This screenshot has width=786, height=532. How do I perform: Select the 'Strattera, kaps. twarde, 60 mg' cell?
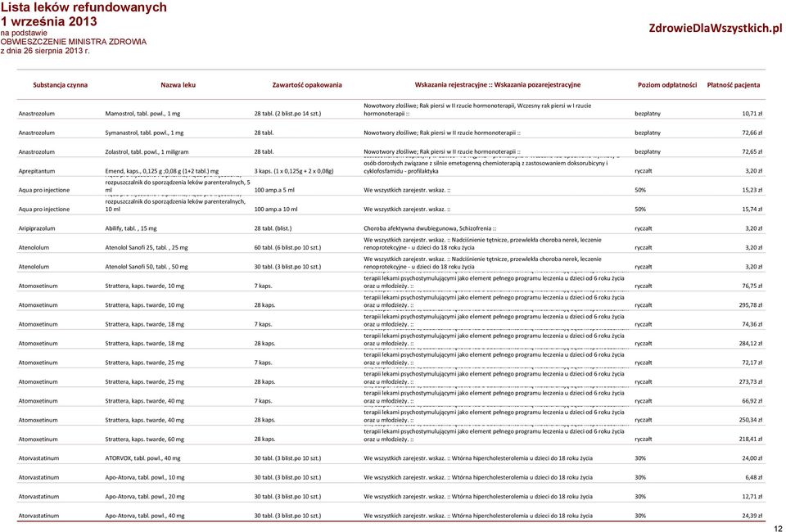144,440
